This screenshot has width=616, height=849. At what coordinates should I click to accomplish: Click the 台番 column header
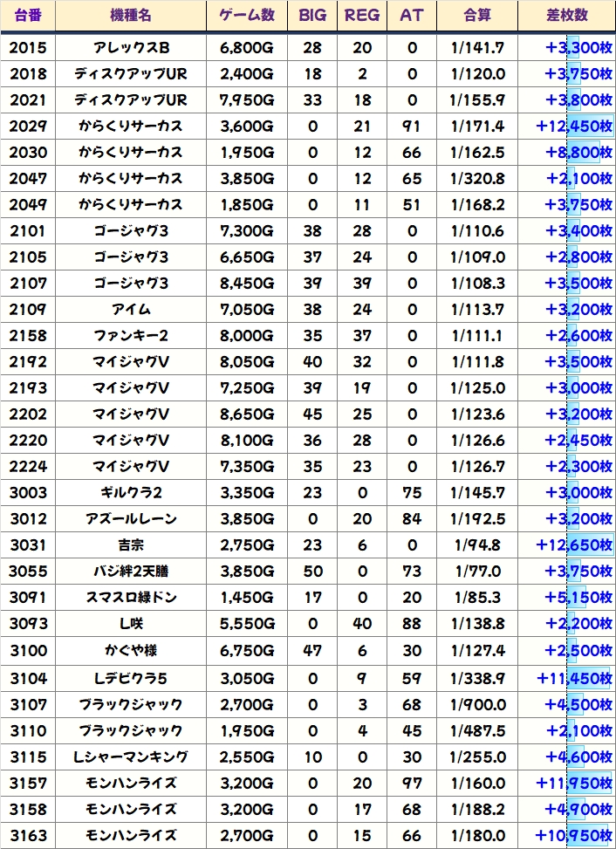pos(28,15)
